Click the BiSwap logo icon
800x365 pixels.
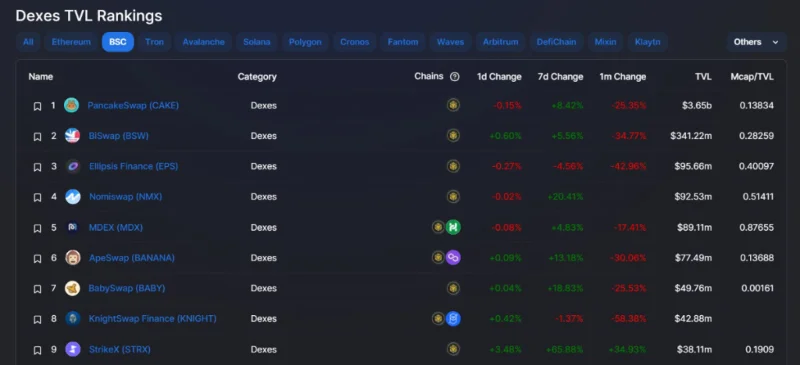(72, 135)
